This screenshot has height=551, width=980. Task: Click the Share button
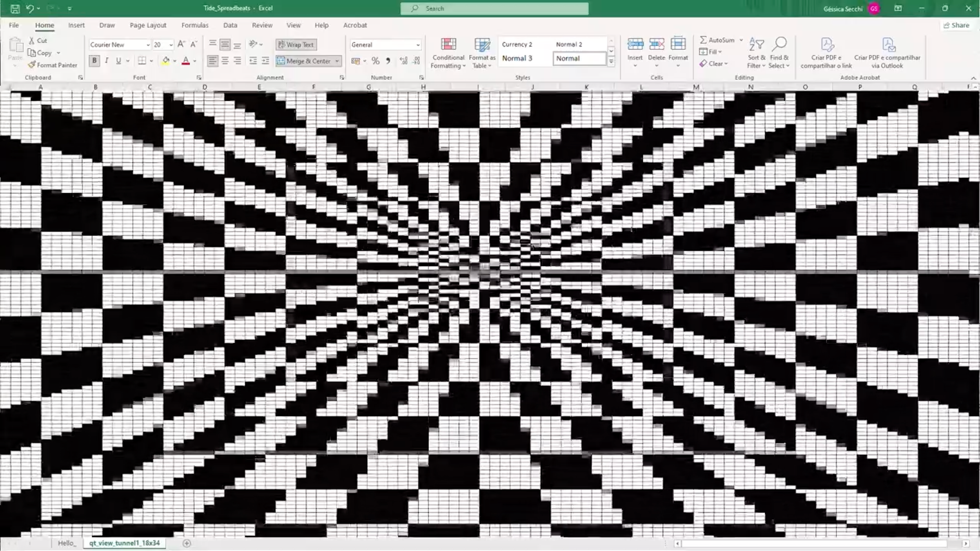point(956,25)
